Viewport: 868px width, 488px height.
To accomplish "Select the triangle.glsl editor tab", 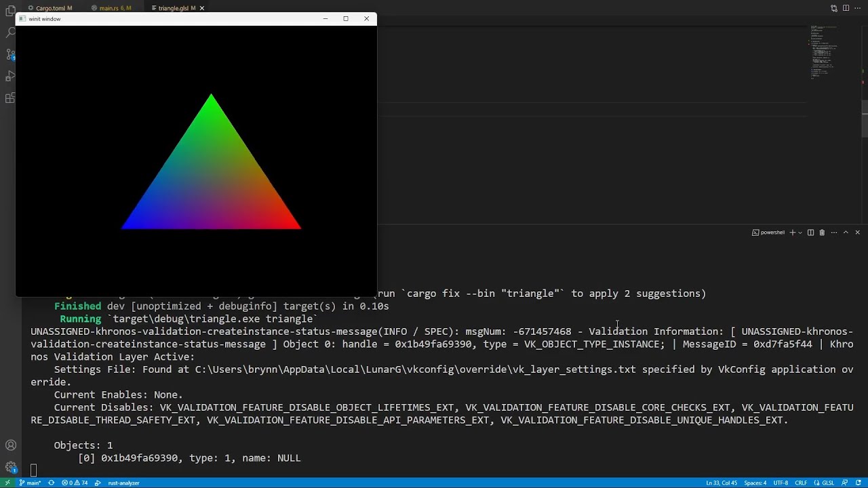I will 173,8.
